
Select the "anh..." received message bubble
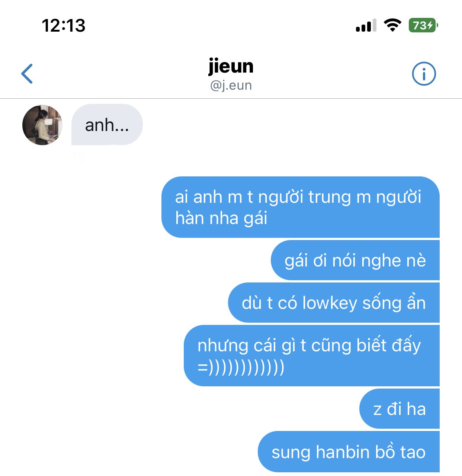click(107, 125)
